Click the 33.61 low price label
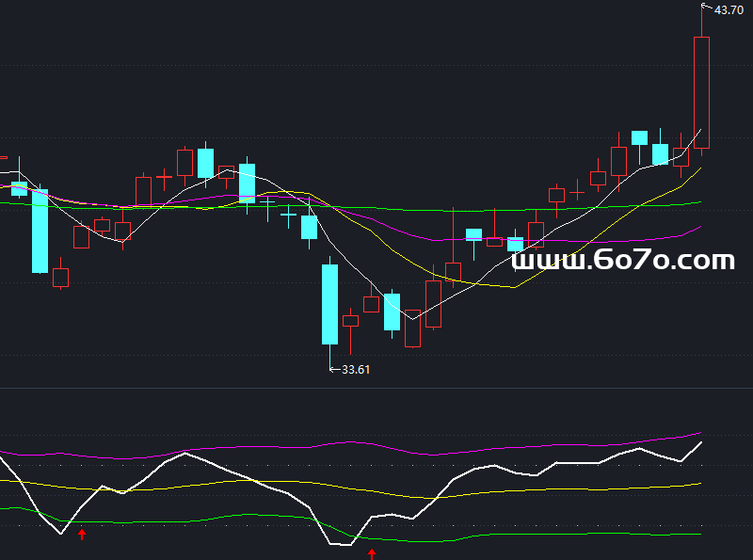 [x=356, y=369]
